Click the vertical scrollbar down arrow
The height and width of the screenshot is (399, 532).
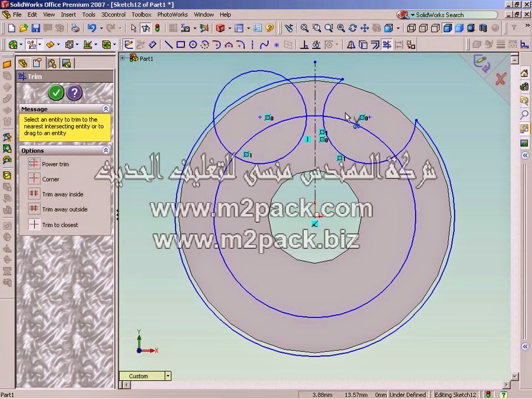pos(515,376)
